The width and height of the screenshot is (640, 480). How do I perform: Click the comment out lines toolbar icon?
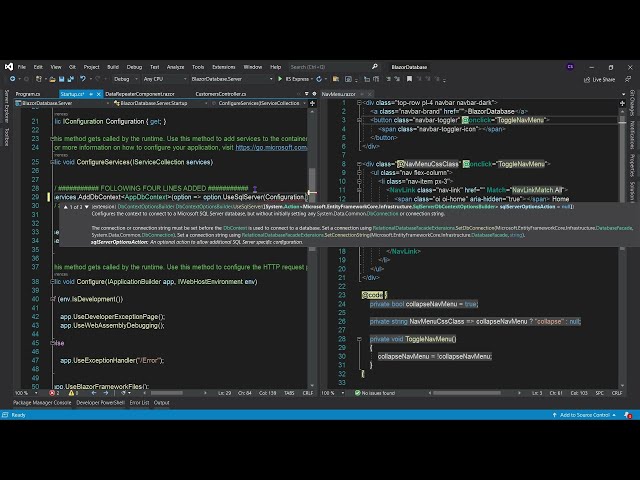click(388, 79)
